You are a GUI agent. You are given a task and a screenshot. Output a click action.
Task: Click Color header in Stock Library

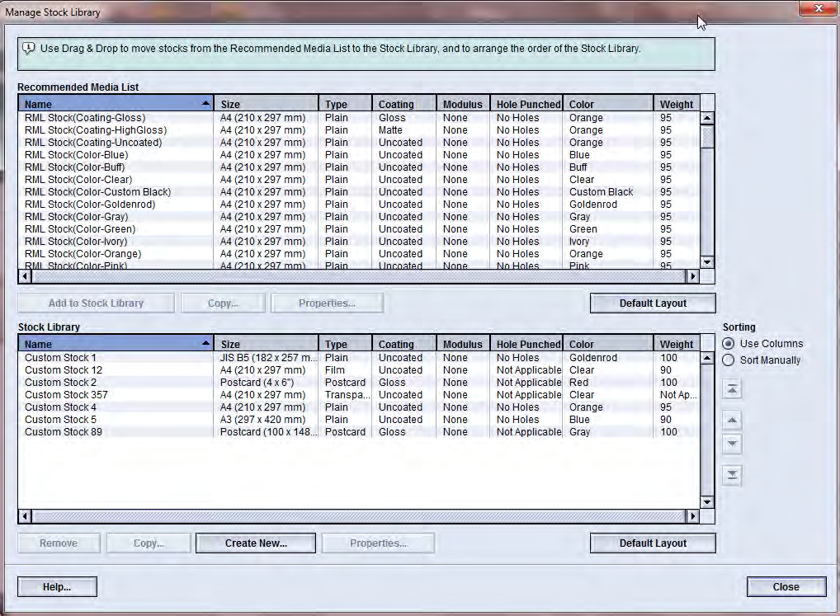coord(608,344)
